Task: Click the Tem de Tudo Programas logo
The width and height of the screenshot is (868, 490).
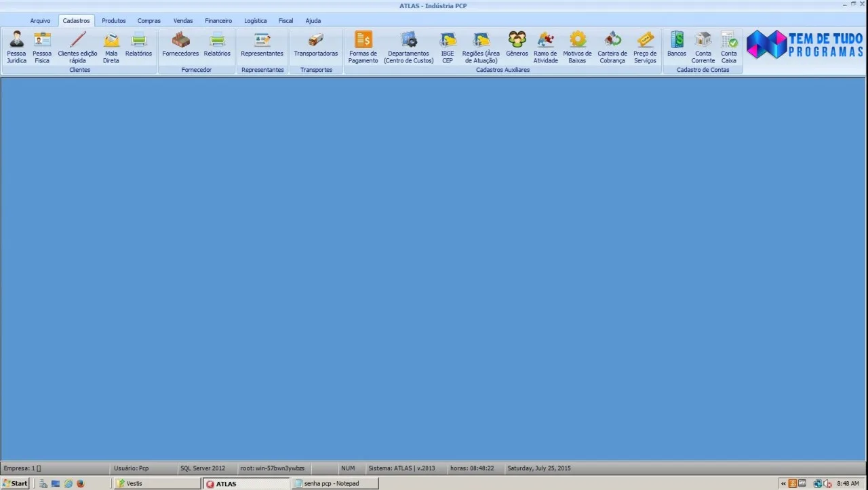Action: [x=804, y=44]
